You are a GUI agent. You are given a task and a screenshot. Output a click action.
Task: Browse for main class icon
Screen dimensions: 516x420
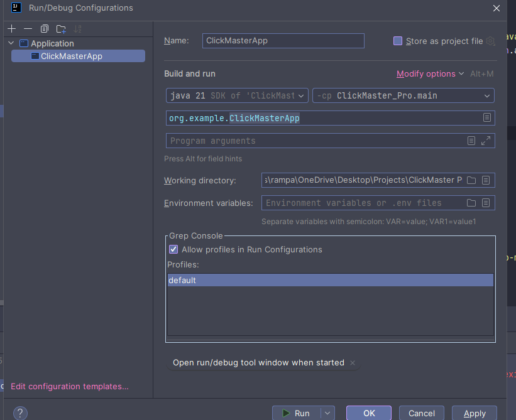pos(487,117)
